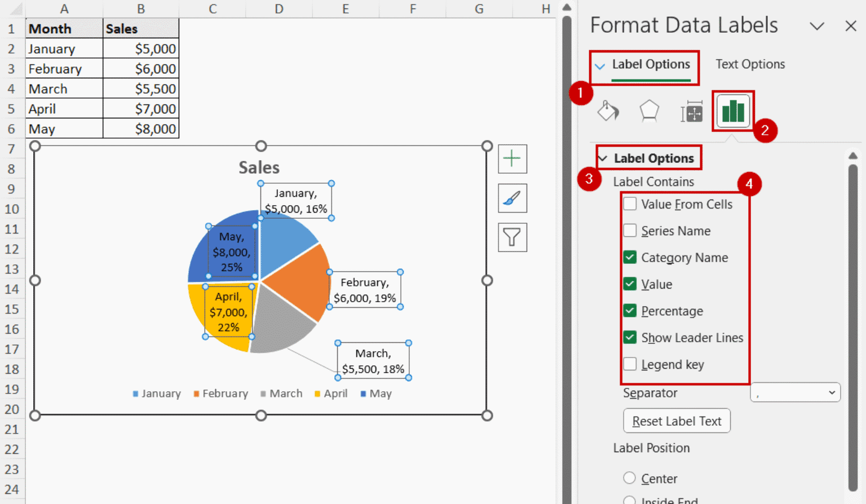866x504 pixels.
Task: Open the Chart Filters funnel menu
Action: point(512,237)
